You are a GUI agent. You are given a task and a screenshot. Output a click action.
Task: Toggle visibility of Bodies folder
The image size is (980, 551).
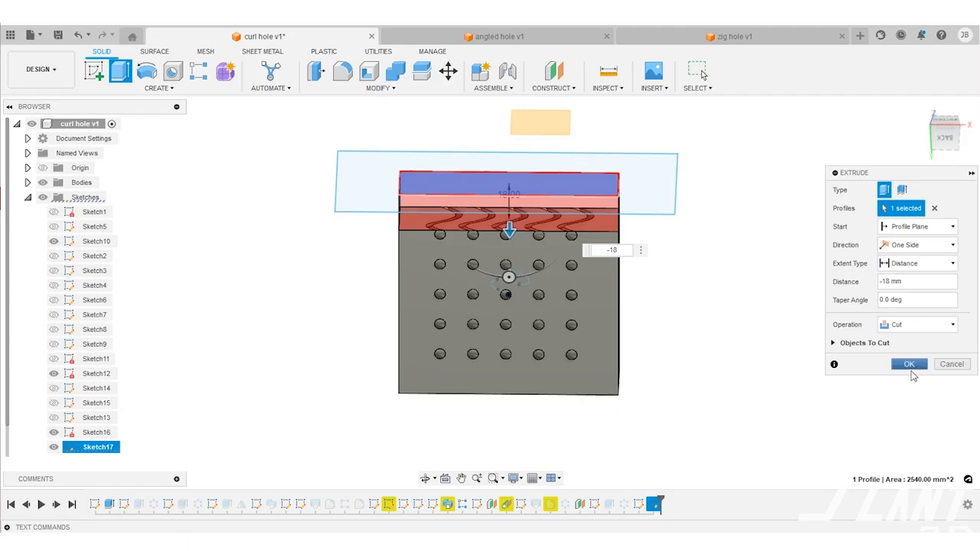point(43,182)
